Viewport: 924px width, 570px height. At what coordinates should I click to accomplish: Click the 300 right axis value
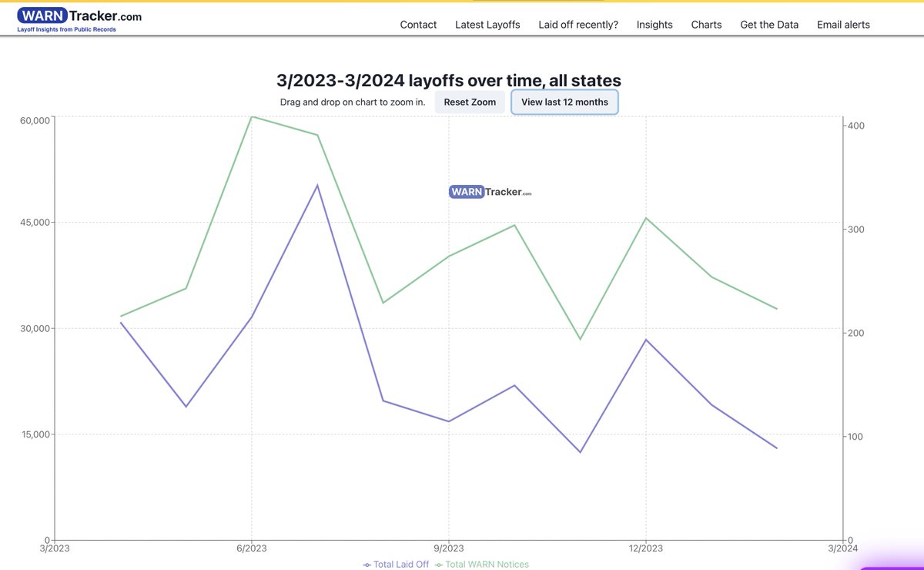tap(856, 230)
